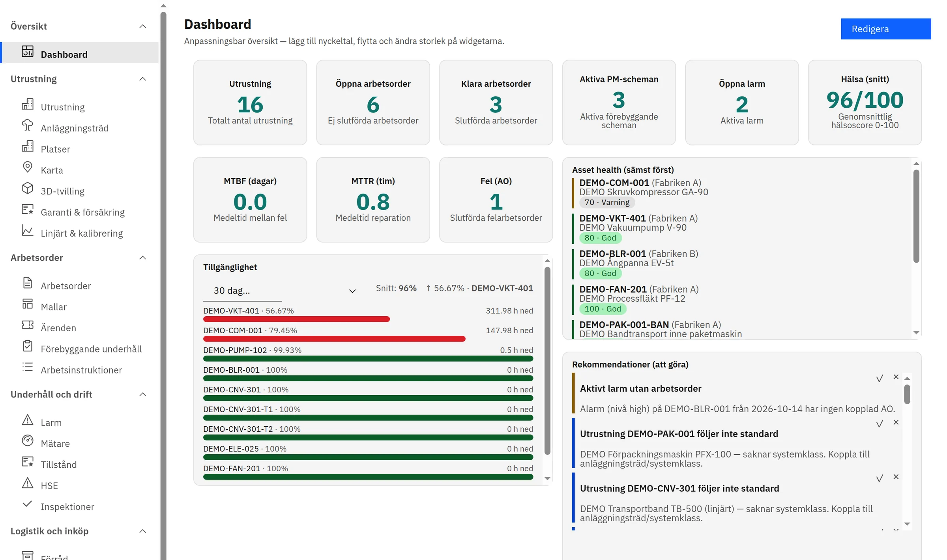Open Anläggningsträd tree icon

(28, 125)
